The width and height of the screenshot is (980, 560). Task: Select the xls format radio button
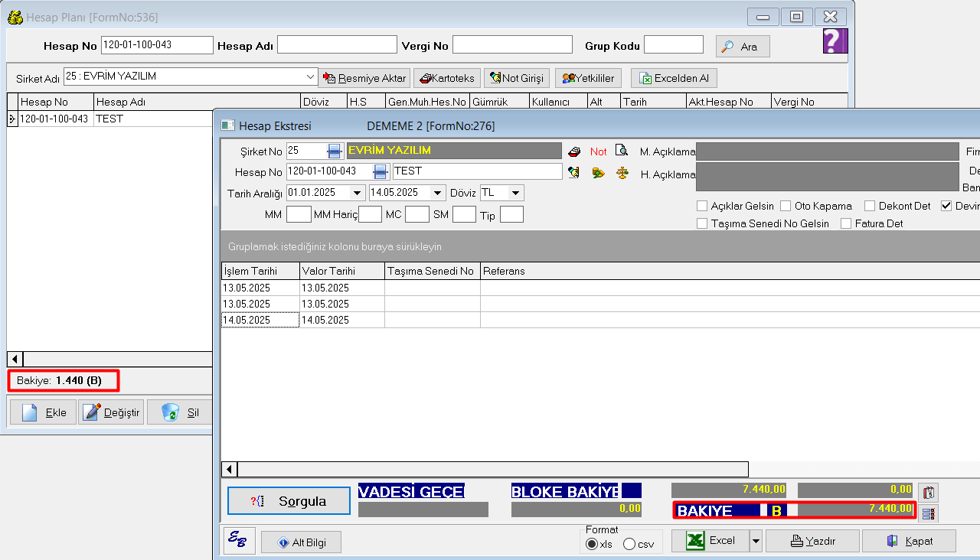pyautogui.click(x=591, y=544)
